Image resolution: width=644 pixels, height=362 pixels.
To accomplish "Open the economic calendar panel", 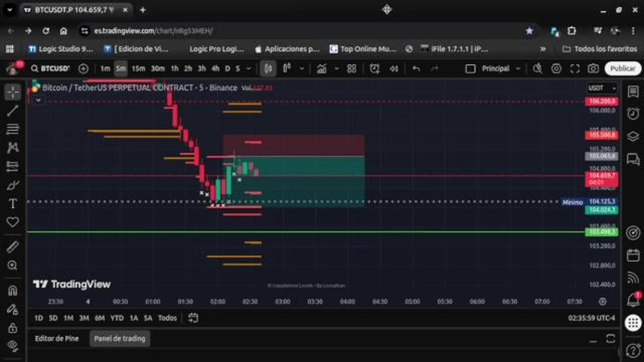I will [x=633, y=255].
